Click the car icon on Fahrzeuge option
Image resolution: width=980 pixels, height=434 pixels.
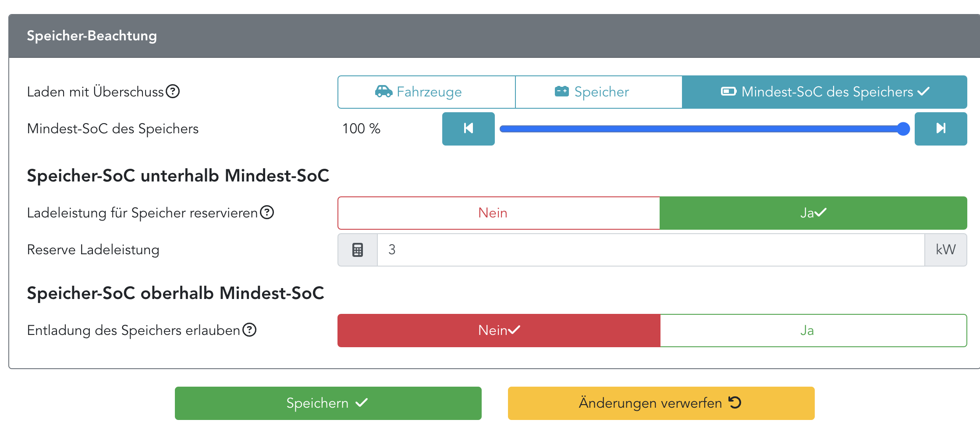click(x=383, y=92)
